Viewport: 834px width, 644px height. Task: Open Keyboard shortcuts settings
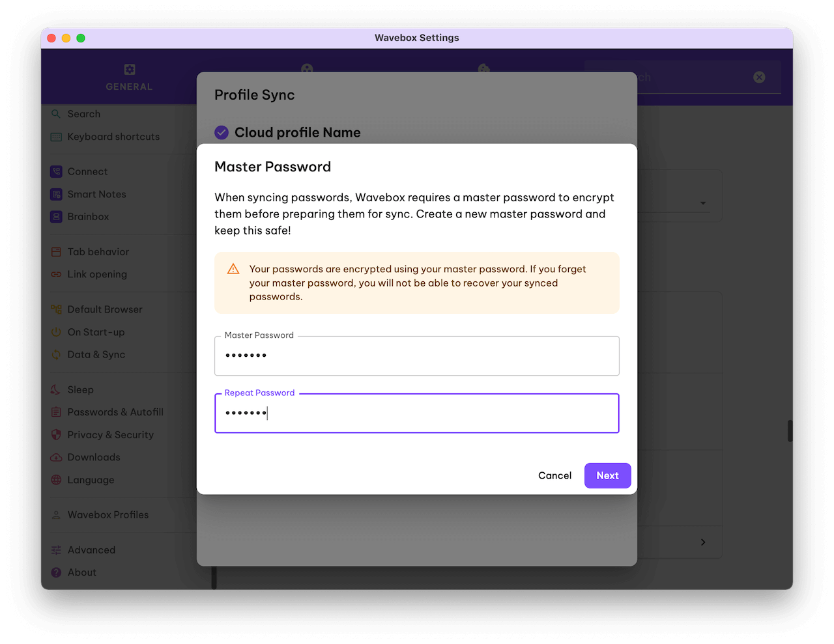click(113, 137)
